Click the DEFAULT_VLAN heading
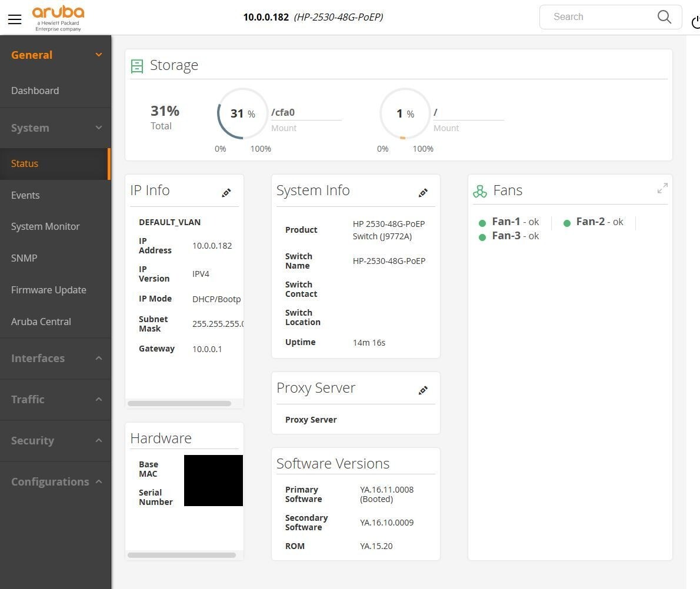 [169, 222]
